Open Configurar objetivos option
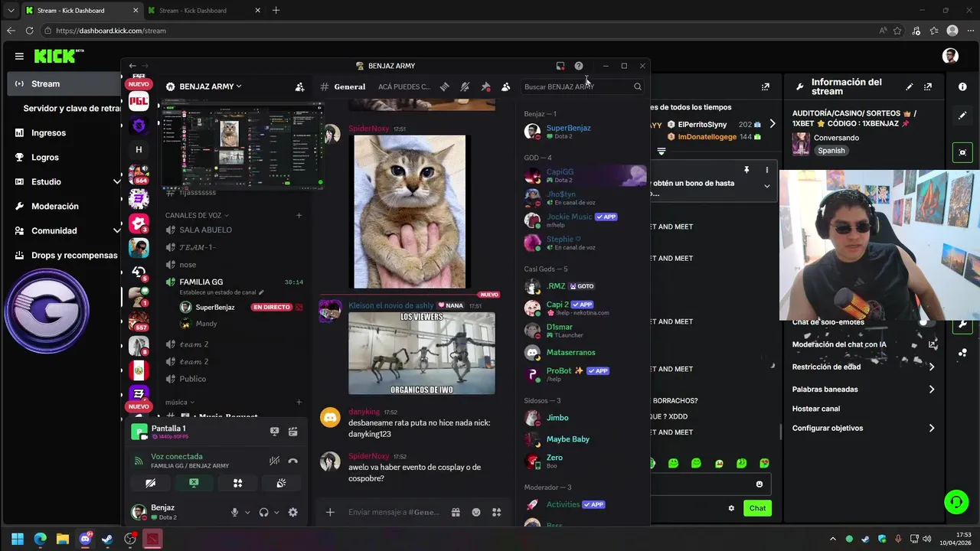This screenshot has height=551, width=980. click(864, 428)
